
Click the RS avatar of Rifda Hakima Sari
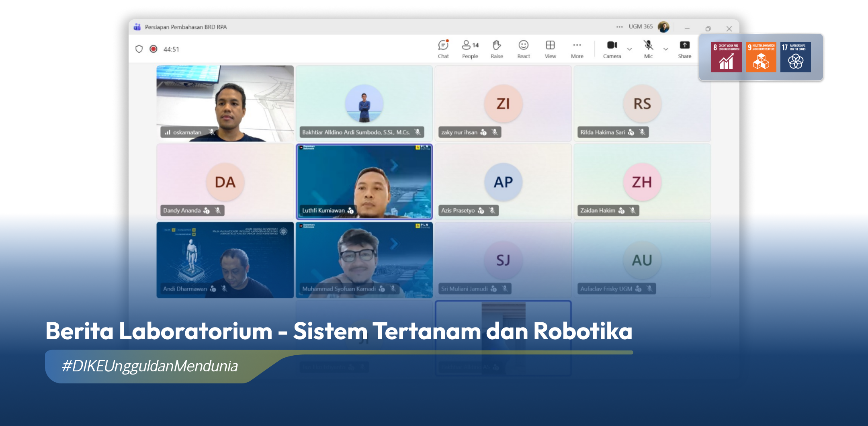click(642, 104)
